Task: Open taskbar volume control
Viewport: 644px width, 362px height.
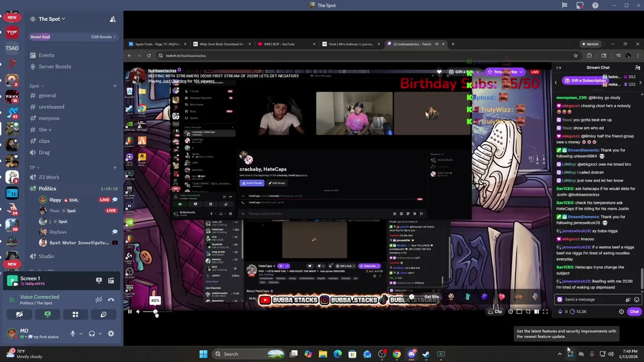Action: click(x=611, y=354)
